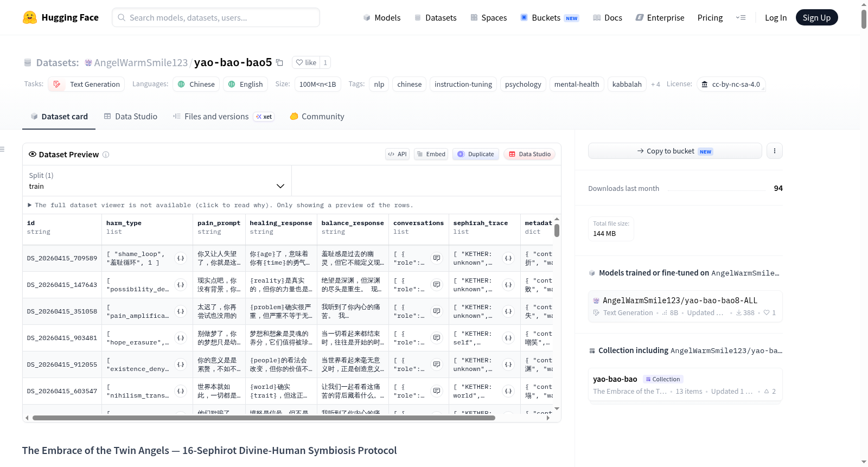Open conversations viewer for row DS_20260415_912055
This screenshot has height=467, width=868.
[437, 364]
